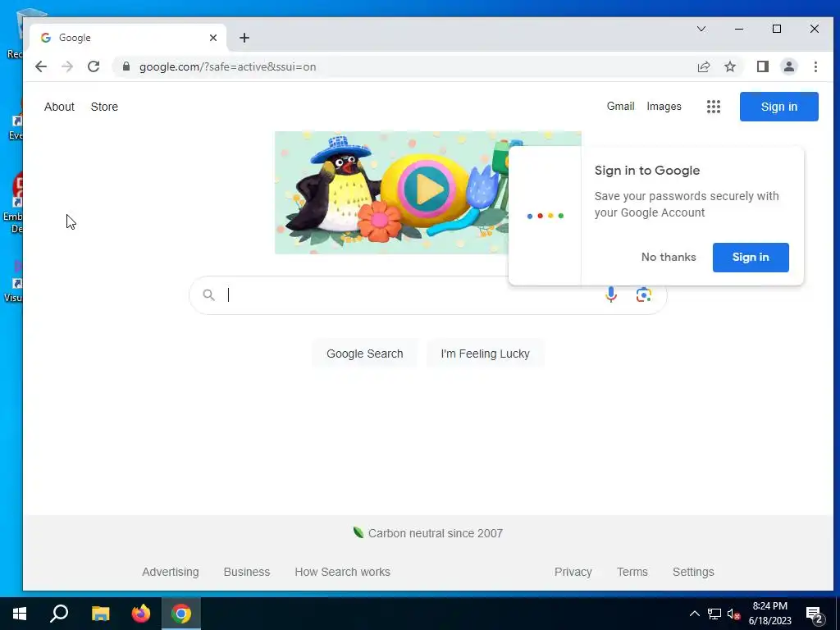Dismiss popup with No thanks
The height and width of the screenshot is (630, 840).
669,257
